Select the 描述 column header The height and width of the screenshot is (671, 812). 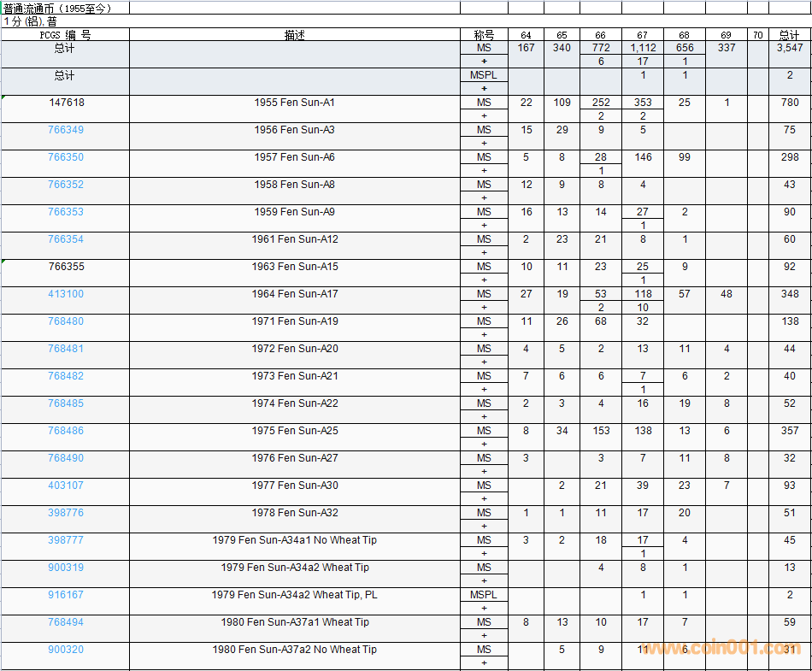[x=295, y=35]
